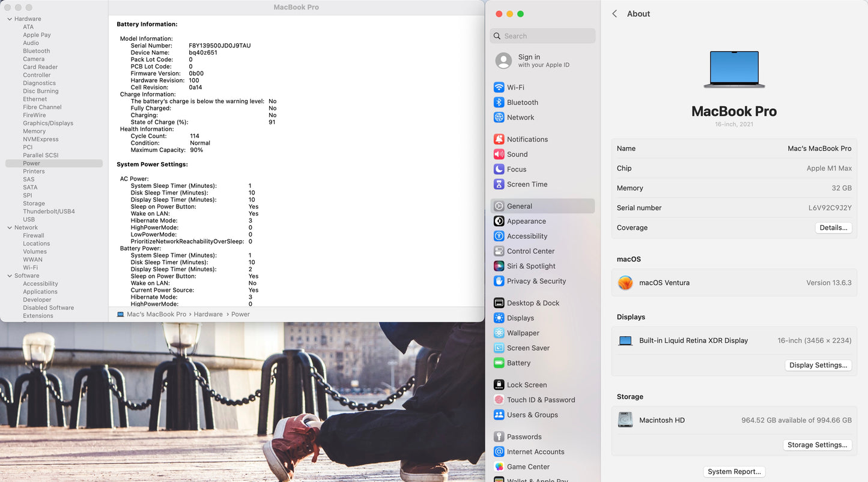The width and height of the screenshot is (868, 482).
Task: Open the Wi-Fi settings icon
Action: point(499,88)
